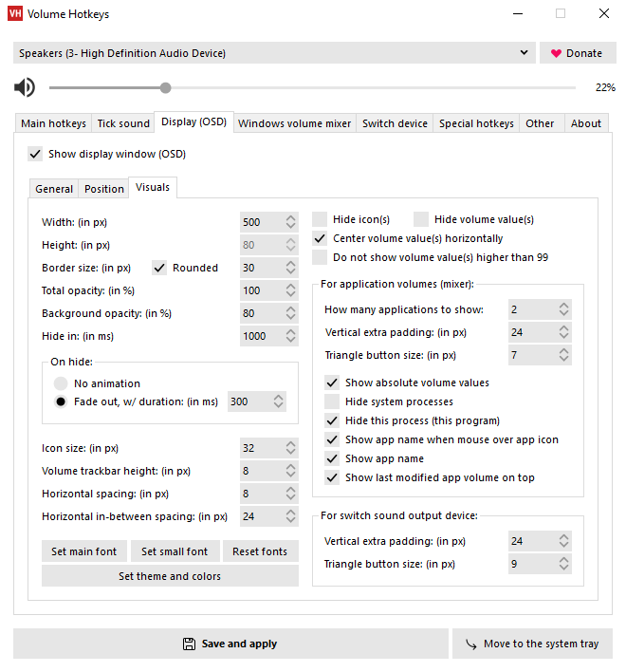Open the Position sub-tab
The height and width of the screenshot is (672, 626).
104,189
